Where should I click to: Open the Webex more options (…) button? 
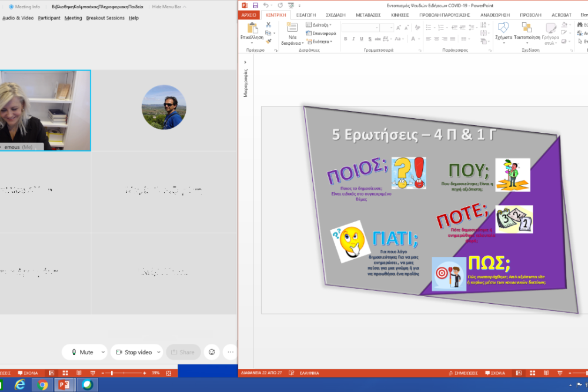tap(230, 352)
